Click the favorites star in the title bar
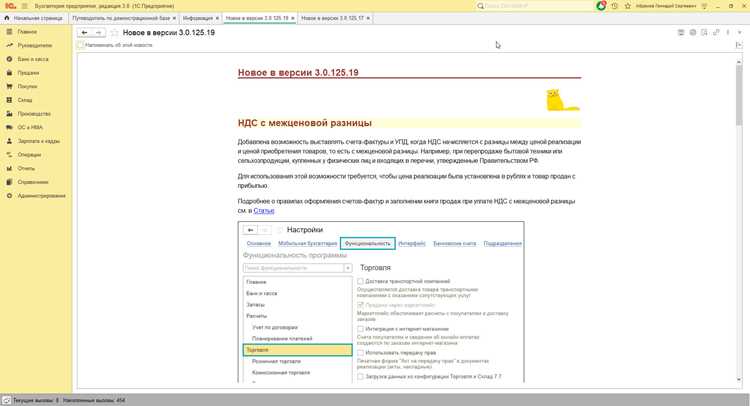 point(628,6)
